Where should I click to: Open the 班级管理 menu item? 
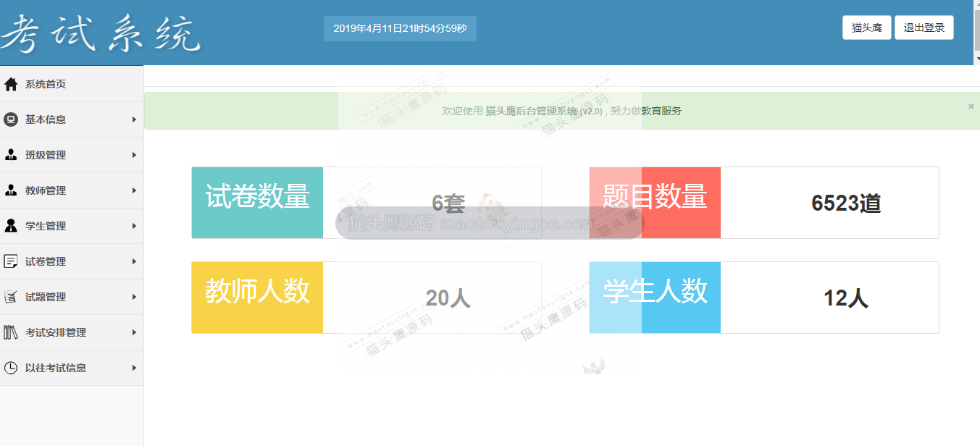[72, 155]
